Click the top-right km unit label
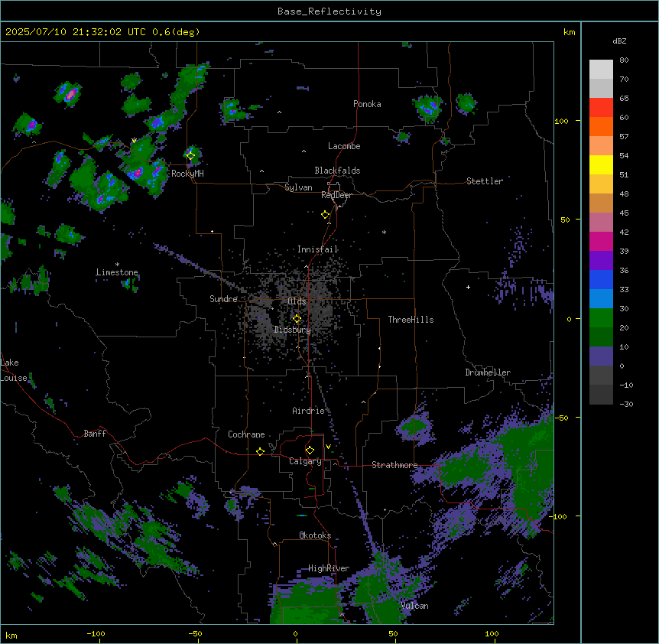This screenshot has height=644, width=659. point(569,32)
